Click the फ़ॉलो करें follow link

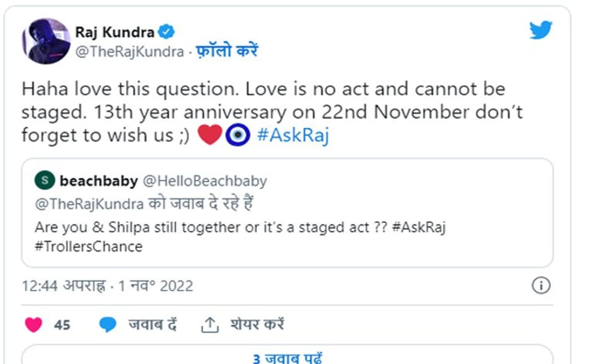tap(227, 51)
